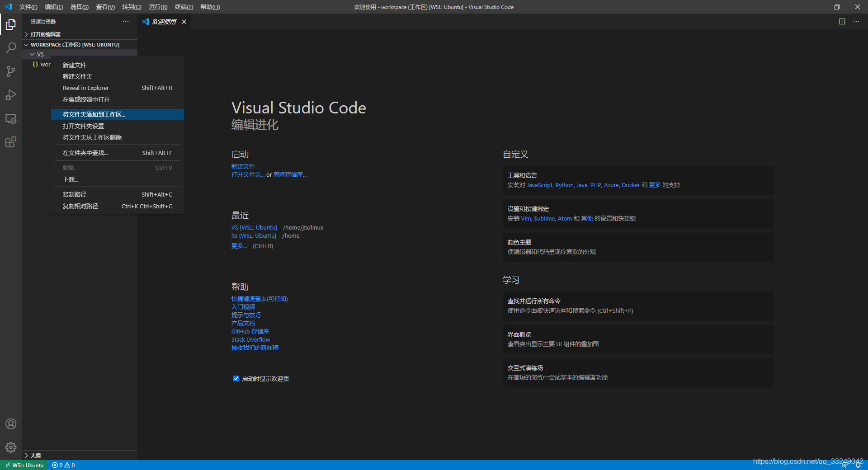Viewport: 868px width, 470px height.
Task: Open the 转到(G) menu
Action: (132, 7)
